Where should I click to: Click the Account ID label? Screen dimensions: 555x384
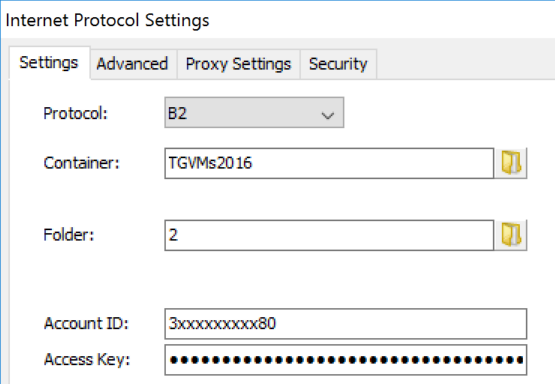pos(86,323)
